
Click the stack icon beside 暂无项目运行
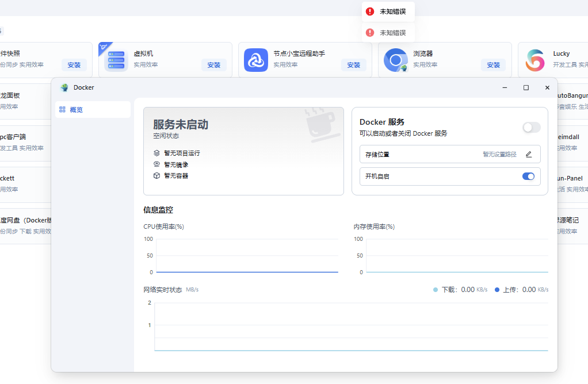click(x=156, y=153)
